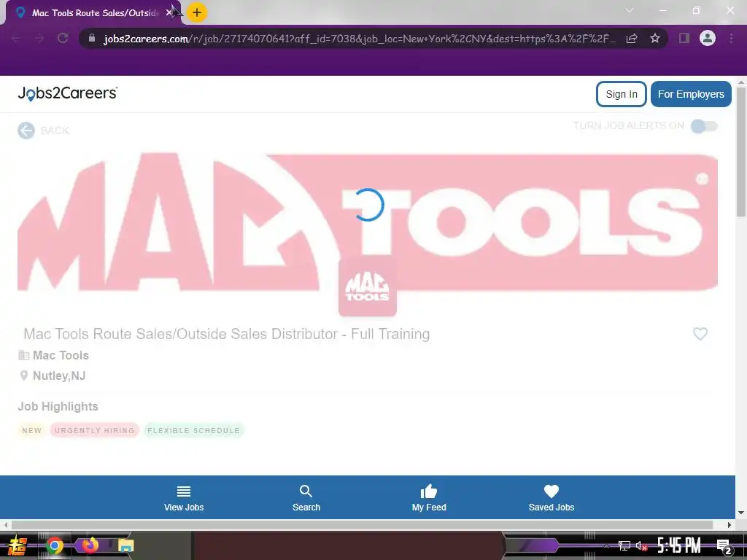Open the browser side panel icon

coord(684,38)
